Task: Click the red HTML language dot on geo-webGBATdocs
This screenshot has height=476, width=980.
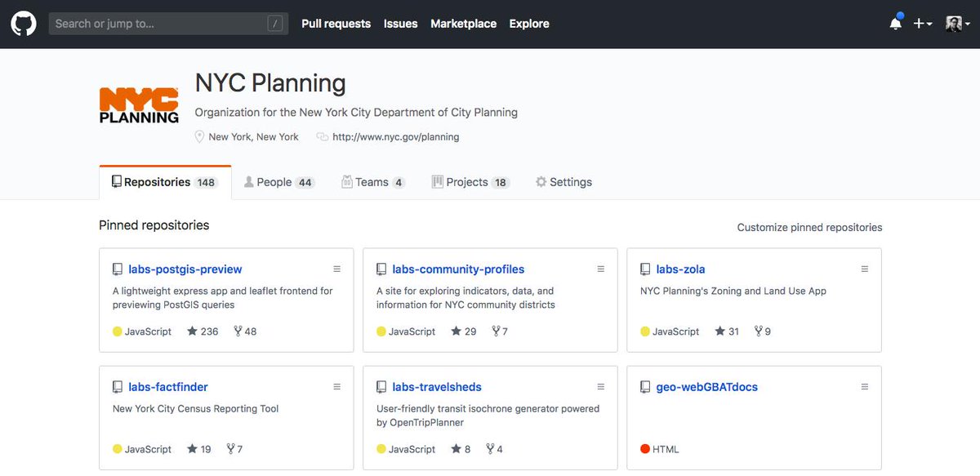Action: pyautogui.click(x=645, y=449)
